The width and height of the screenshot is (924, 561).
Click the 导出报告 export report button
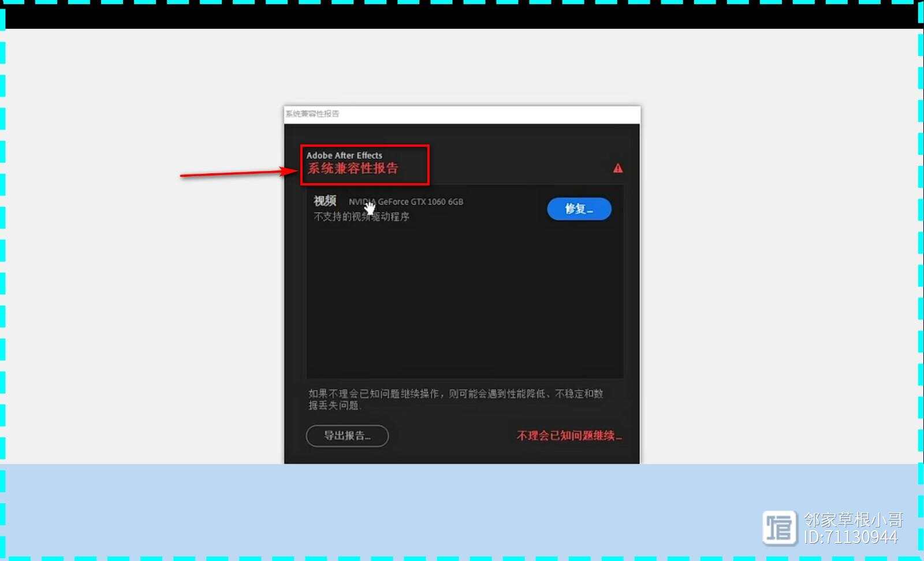pos(347,436)
